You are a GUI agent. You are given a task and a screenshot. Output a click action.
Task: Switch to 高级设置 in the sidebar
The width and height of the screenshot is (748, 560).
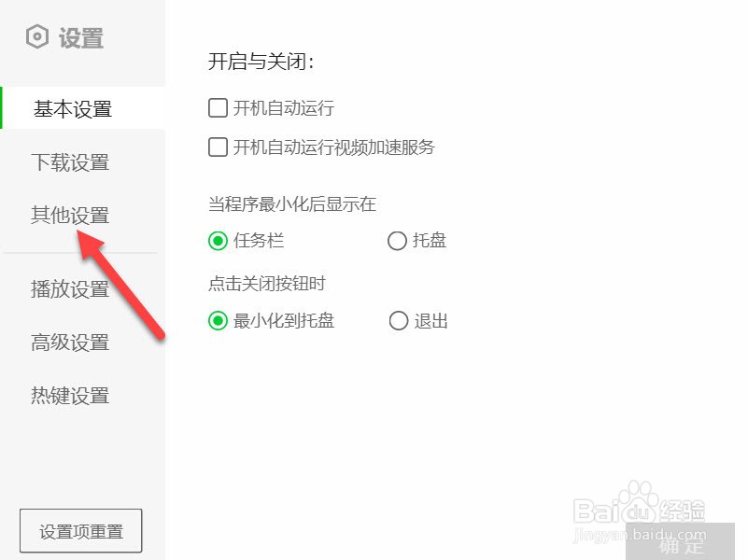(x=70, y=343)
